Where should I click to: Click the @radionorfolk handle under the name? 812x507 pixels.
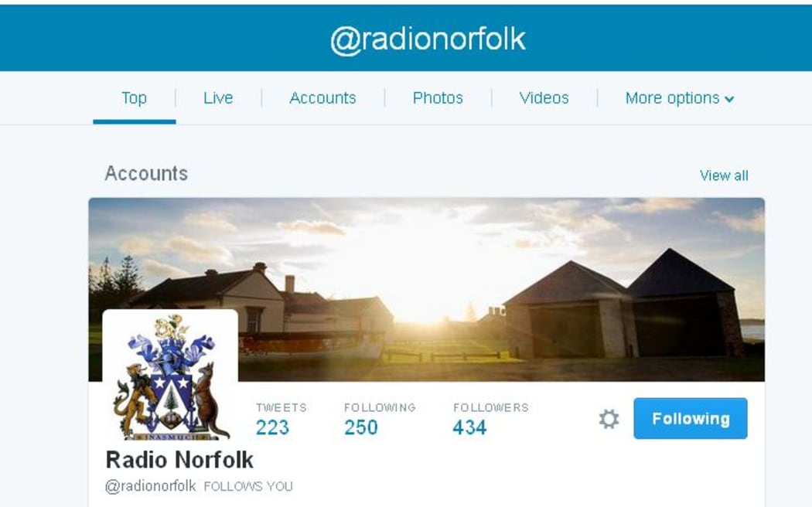coord(151,486)
